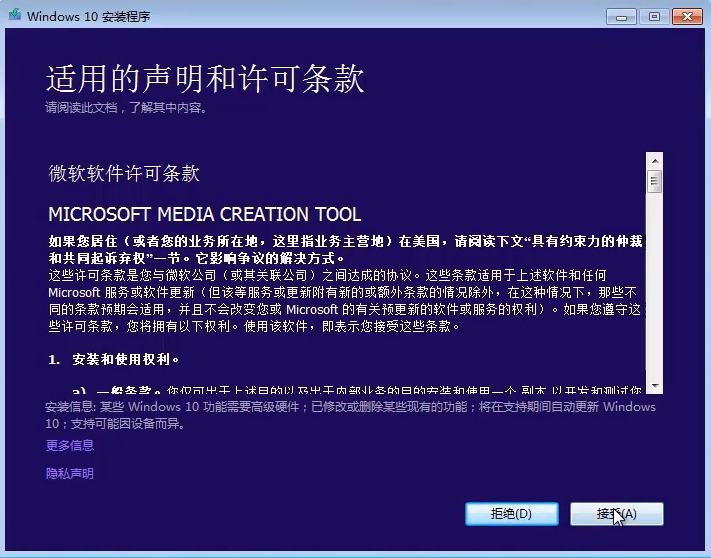
Task: Click the 适用的声明和许可条款 page heading
Action: click(x=205, y=78)
